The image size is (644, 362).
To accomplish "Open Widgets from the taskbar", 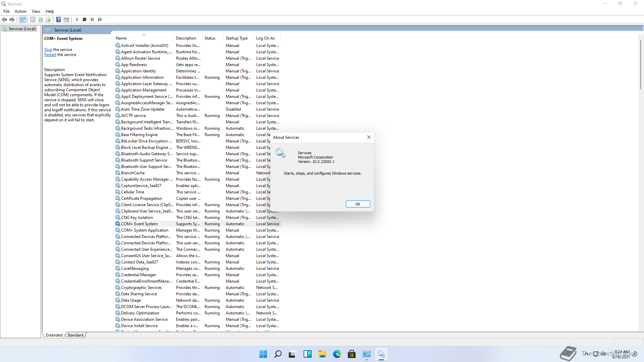I will pos(307,354).
